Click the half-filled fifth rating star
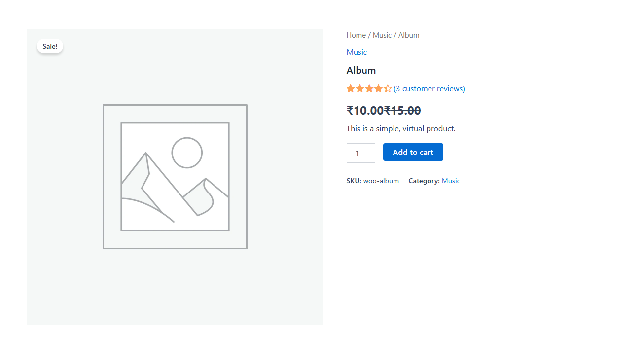Viewport: 644px width, 347px height. pos(388,88)
